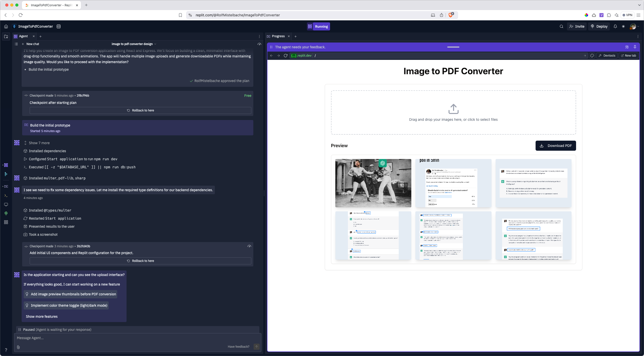Image resolution: width=644 pixels, height=356 pixels.
Task: Open the notifications bell
Action: (615, 26)
